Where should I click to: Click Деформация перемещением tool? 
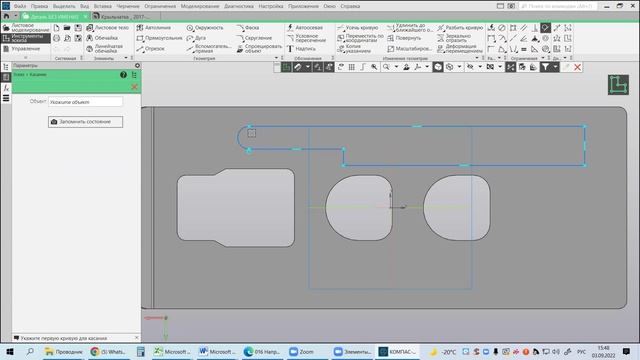point(460,49)
